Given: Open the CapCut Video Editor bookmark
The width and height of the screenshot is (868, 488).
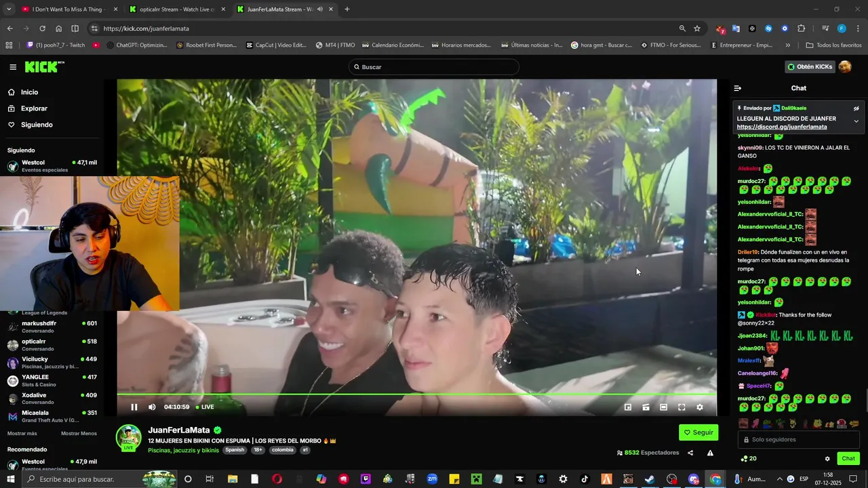Looking at the screenshot, I should tap(276, 45).
